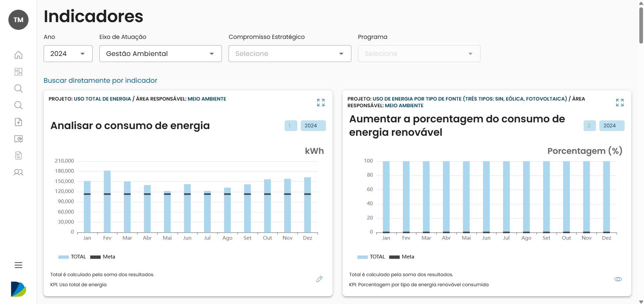Open the certificate icon in sidebar

pos(18,139)
